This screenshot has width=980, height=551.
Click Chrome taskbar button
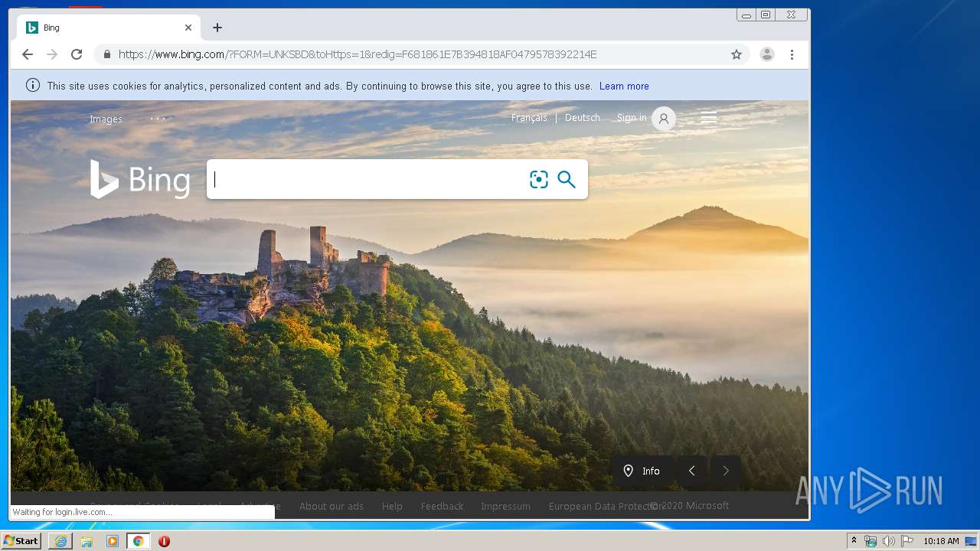click(138, 541)
